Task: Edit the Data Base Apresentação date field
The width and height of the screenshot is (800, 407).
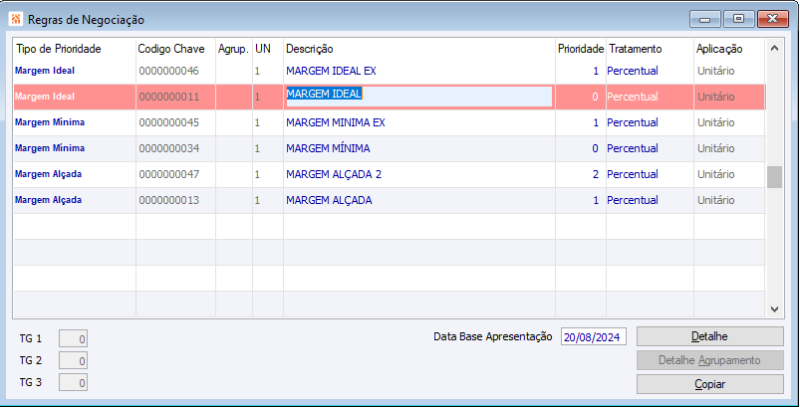Action: [593, 337]
